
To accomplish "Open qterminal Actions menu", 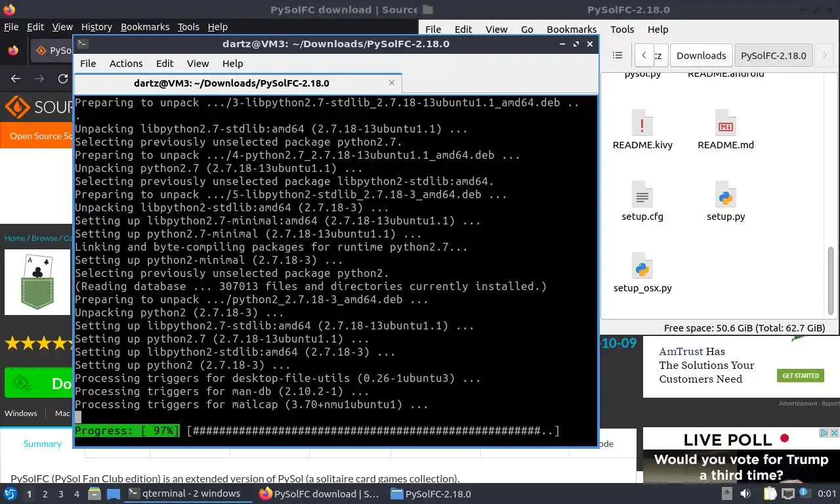I will (126, 63).
